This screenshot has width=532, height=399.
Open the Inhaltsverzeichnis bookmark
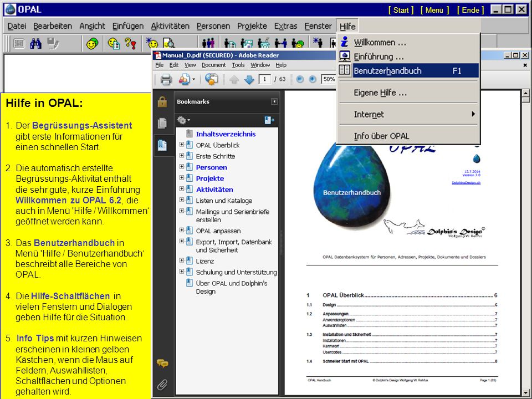click(226, 134)
